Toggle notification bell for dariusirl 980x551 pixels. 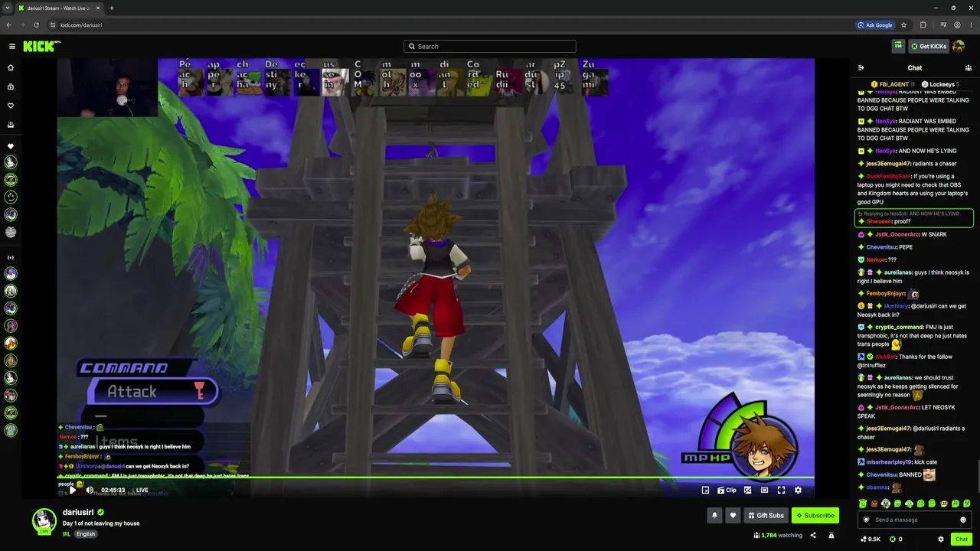click(714, 516)
